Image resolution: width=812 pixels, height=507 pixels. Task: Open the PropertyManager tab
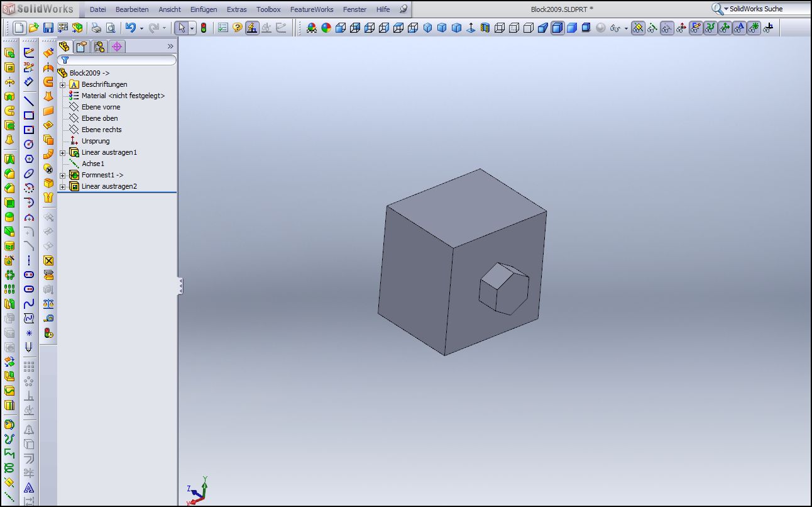point(81,46)
